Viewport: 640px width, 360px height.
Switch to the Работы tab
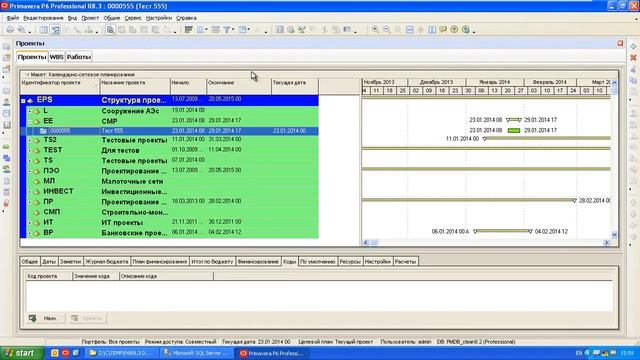79,57
